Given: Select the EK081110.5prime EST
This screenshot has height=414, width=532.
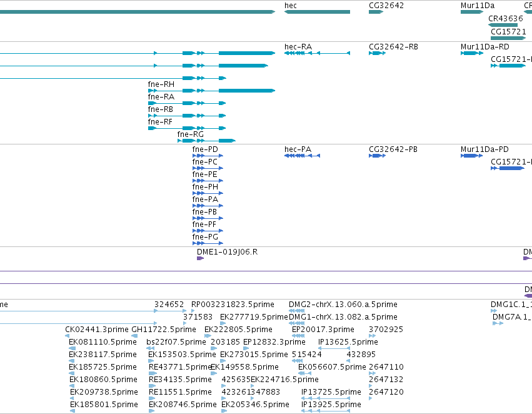Looking at the screenshot, I should tap(72, 348).
